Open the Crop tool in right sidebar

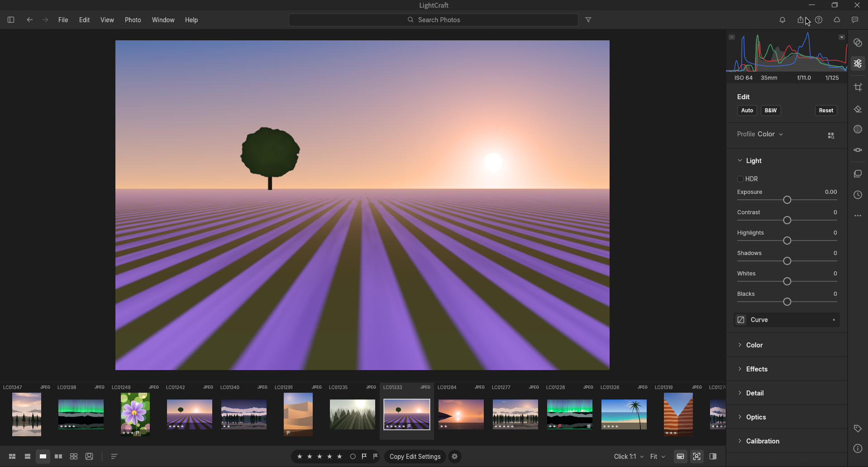coord(858,87)
